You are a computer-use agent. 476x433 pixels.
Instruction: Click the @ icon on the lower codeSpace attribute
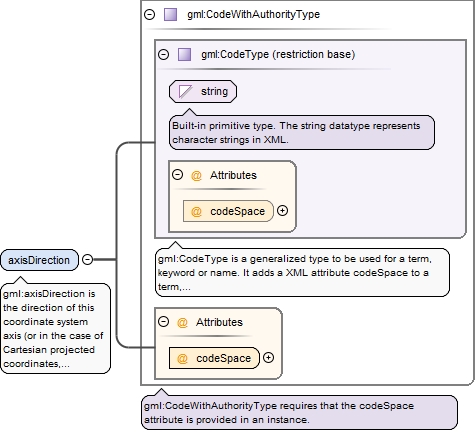182,358
